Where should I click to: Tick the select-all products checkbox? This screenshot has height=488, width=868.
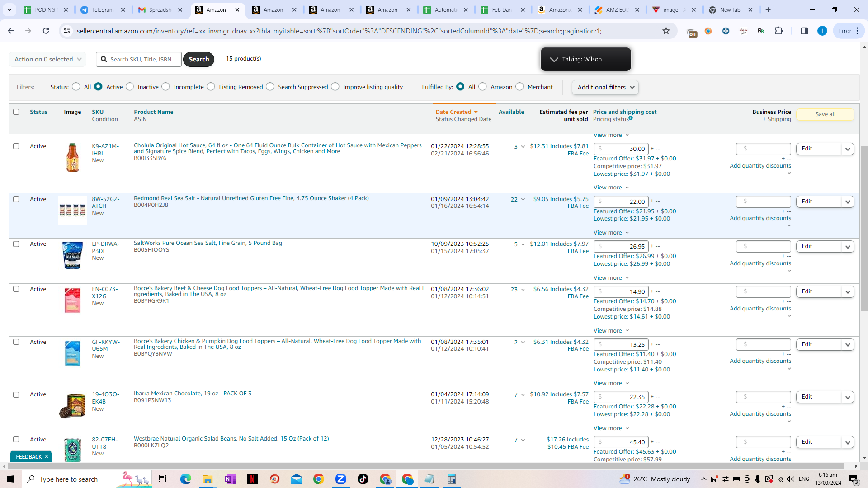tap(16, 112)
